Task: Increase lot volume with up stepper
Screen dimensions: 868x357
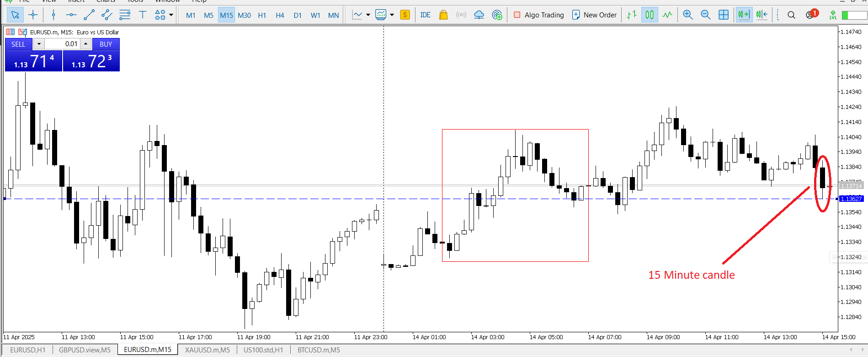Action: pos(85,44)
